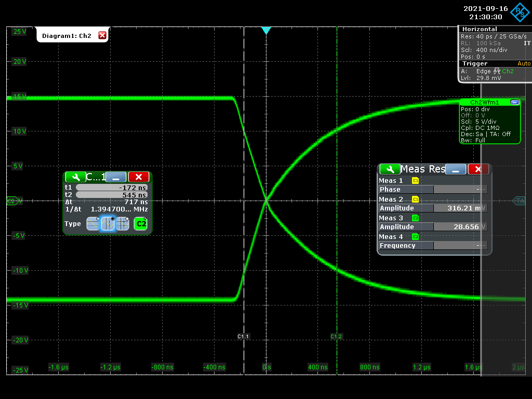Open the Meas Results wrench settings
532x399 pixels.
coord(390,169)
